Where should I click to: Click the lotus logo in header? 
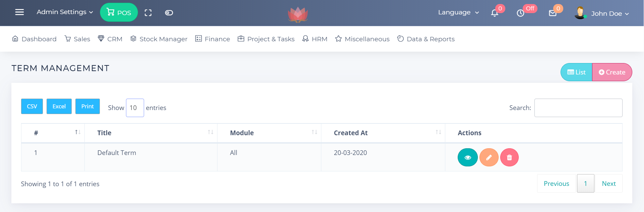[298, 14]
